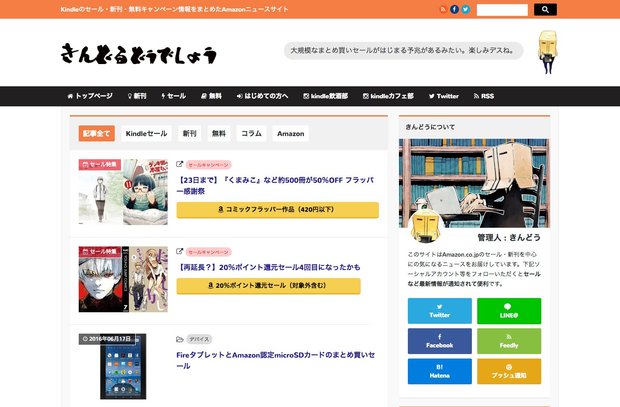Open kindle飲酒部 in navigation bar
Screen dimensions: 620x407
click(325, 96)
